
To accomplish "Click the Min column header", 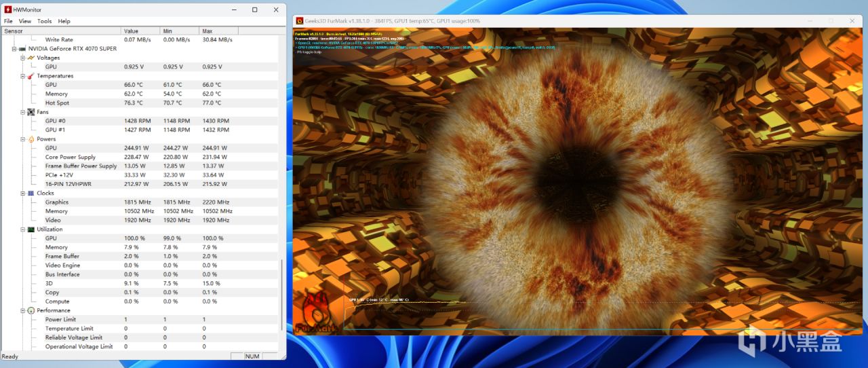I will tap(180, 31).
